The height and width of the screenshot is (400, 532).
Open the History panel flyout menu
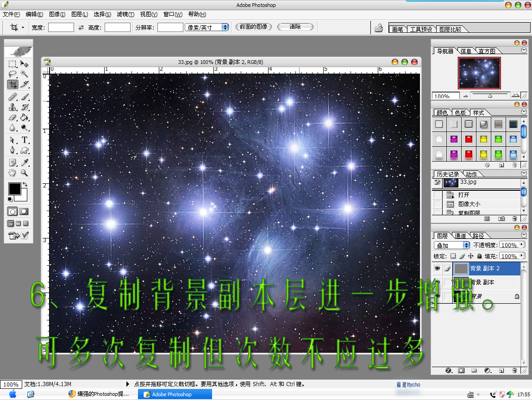pyautogui.click(x=524, y=173)
